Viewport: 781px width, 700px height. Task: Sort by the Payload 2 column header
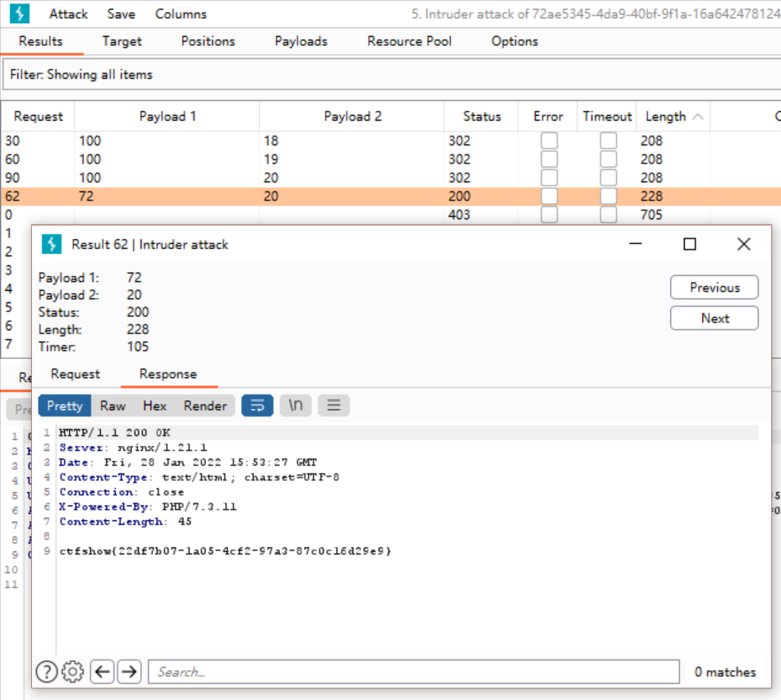[x=352, y=117]
